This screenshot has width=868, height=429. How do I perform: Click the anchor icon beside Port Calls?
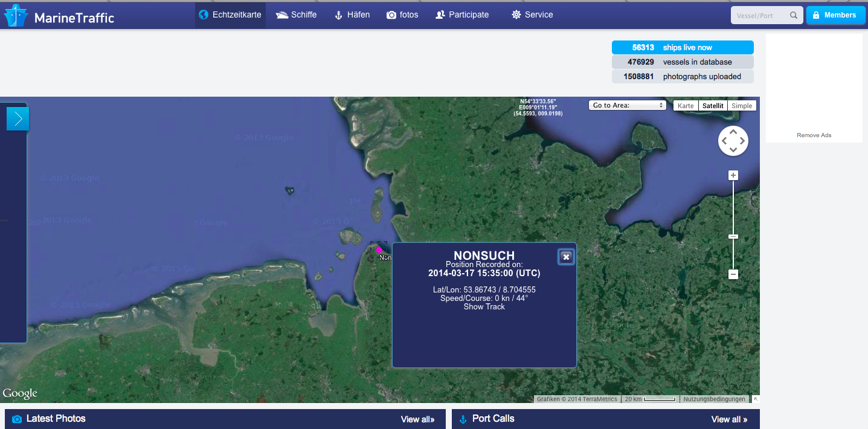coord(463,419)
